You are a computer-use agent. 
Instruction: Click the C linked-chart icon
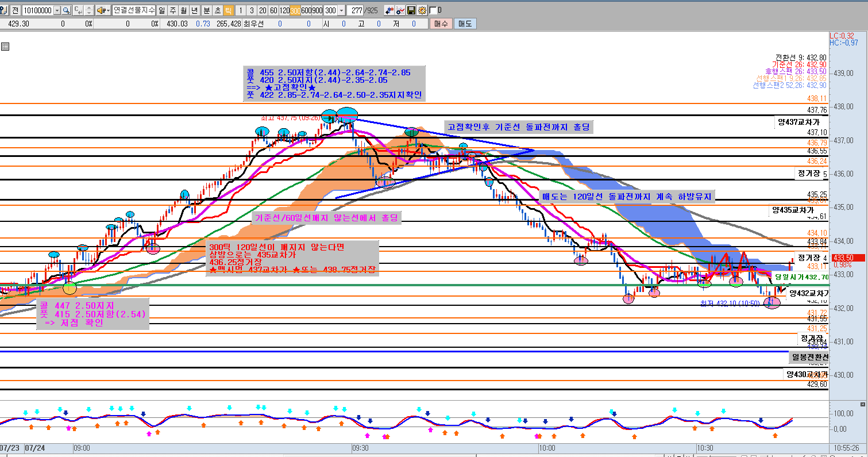(78, 10)
